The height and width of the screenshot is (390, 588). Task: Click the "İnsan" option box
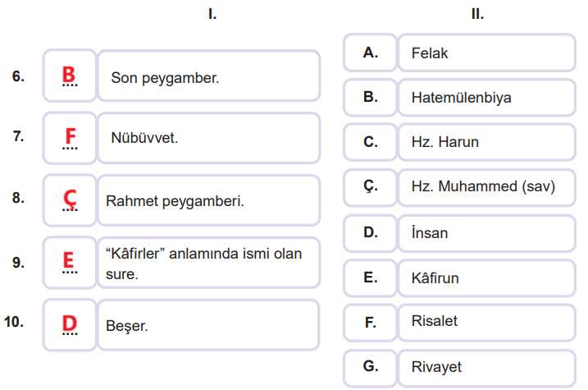pyautogui.click(x=487, y=232)
